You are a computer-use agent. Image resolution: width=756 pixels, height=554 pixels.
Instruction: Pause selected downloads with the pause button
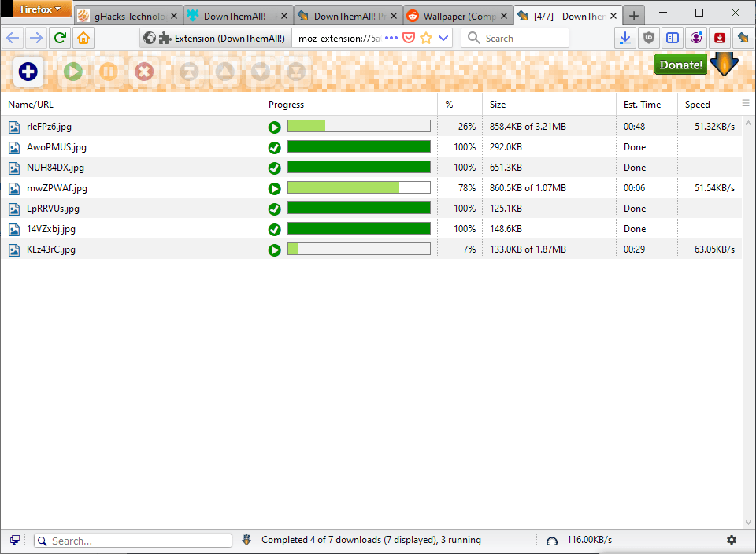pos(109,72)
